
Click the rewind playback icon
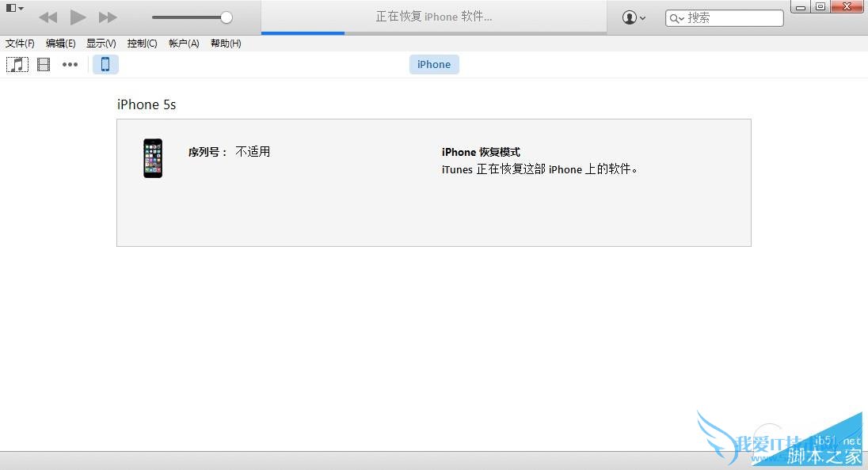tap(48, 17)
